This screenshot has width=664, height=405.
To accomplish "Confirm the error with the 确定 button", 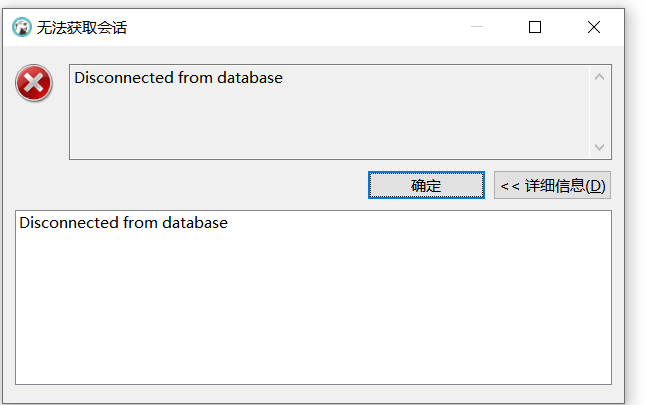I will (x=426, y=185).
